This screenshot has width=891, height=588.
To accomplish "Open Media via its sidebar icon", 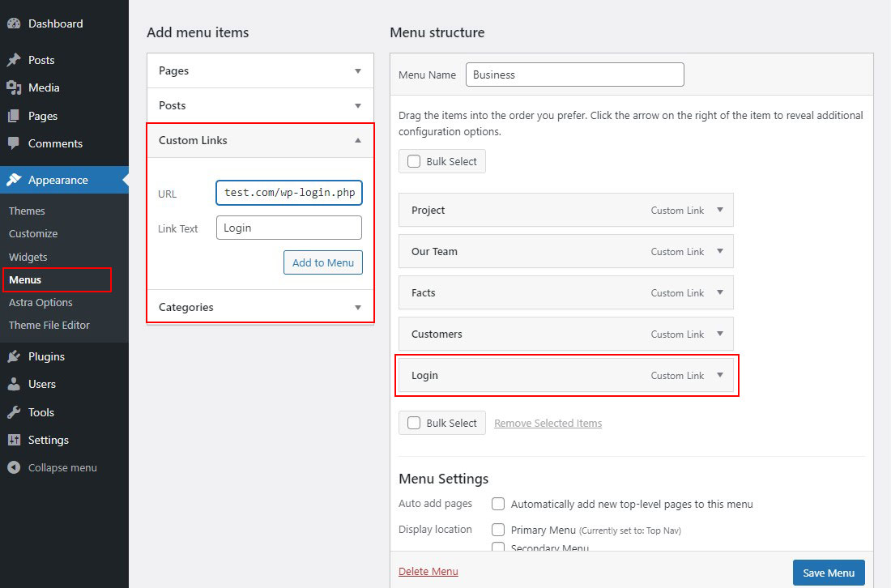I will click(14, 87).
